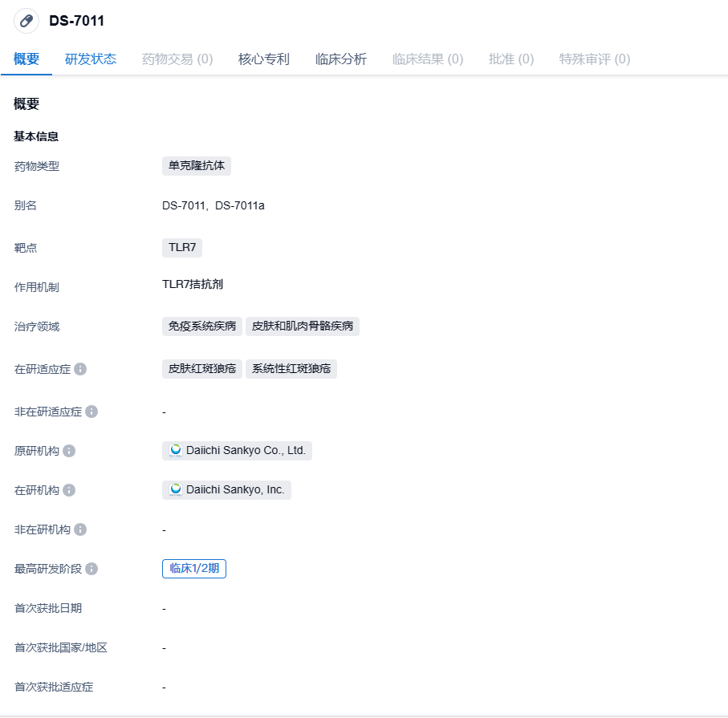
Task: Click info icon beside 在研机构
Action: click(69, 490)
